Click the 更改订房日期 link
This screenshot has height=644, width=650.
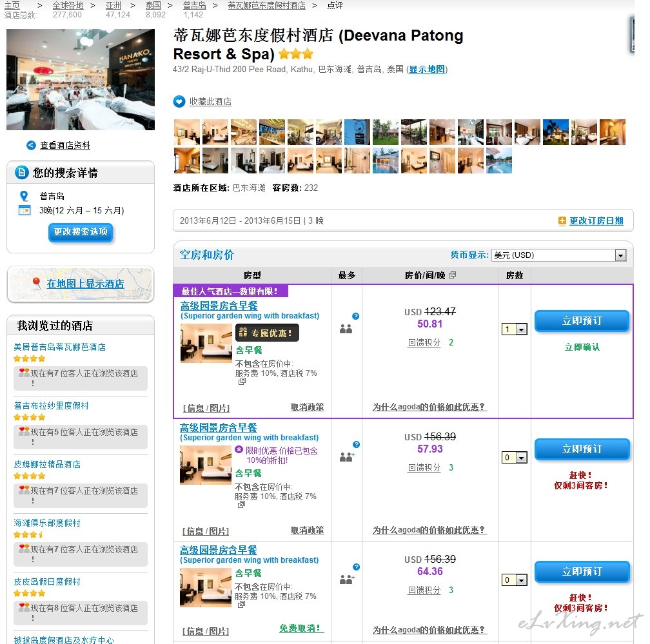(x=596, y=221)
